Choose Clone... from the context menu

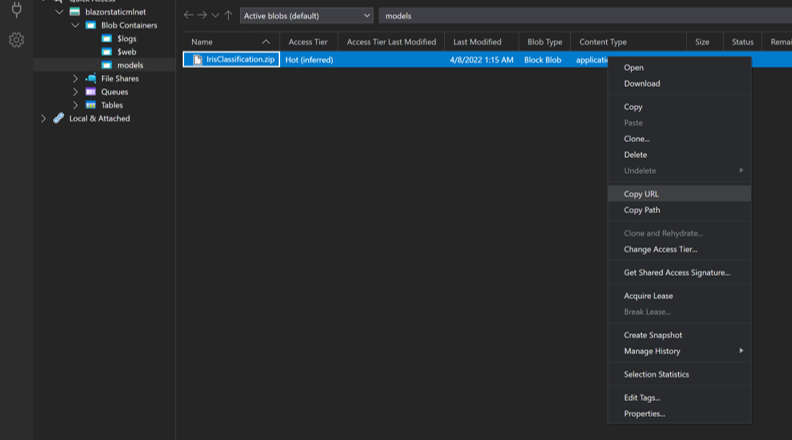tap(679, 139)
